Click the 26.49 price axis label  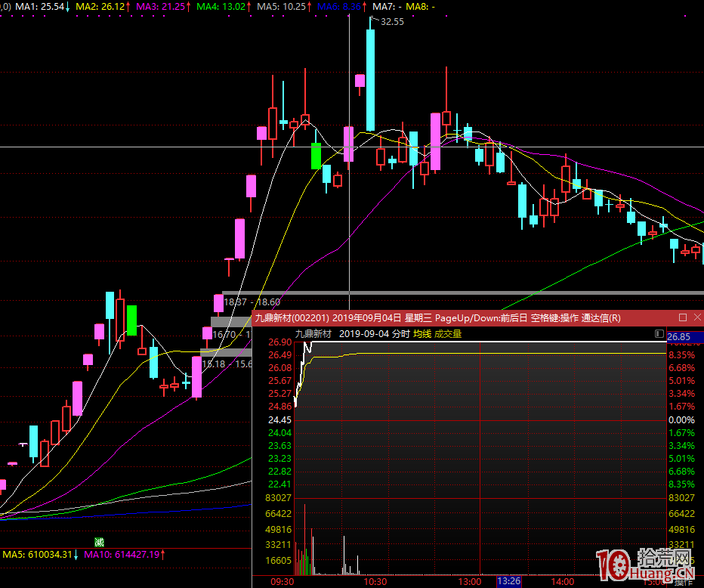(279, 355)
